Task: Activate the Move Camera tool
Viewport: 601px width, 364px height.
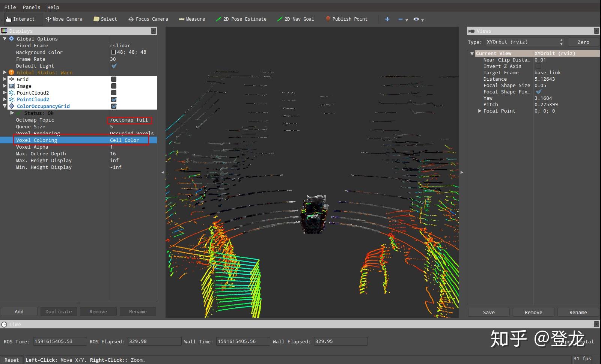Action: [x=64, y=19]
